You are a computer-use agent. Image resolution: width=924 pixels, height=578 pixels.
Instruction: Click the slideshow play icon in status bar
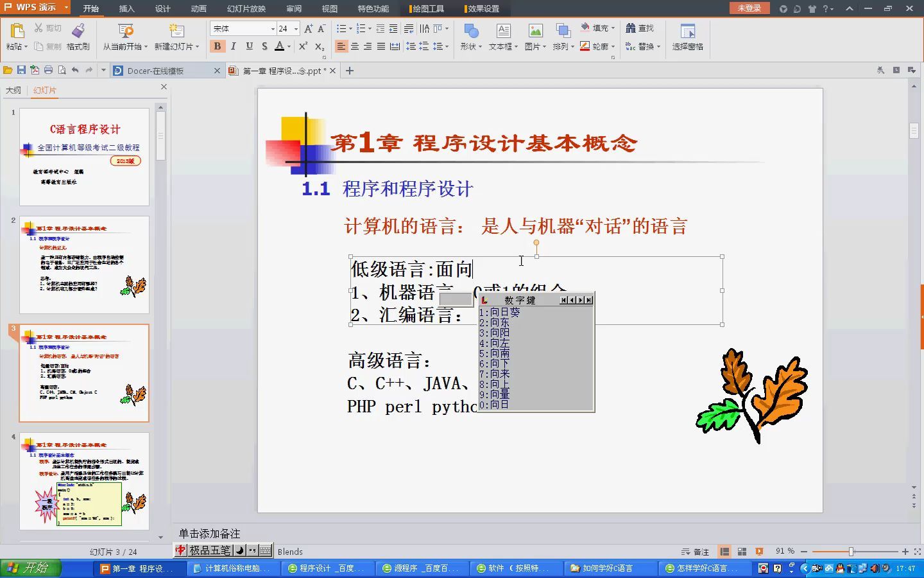click(x=760, y=552)
